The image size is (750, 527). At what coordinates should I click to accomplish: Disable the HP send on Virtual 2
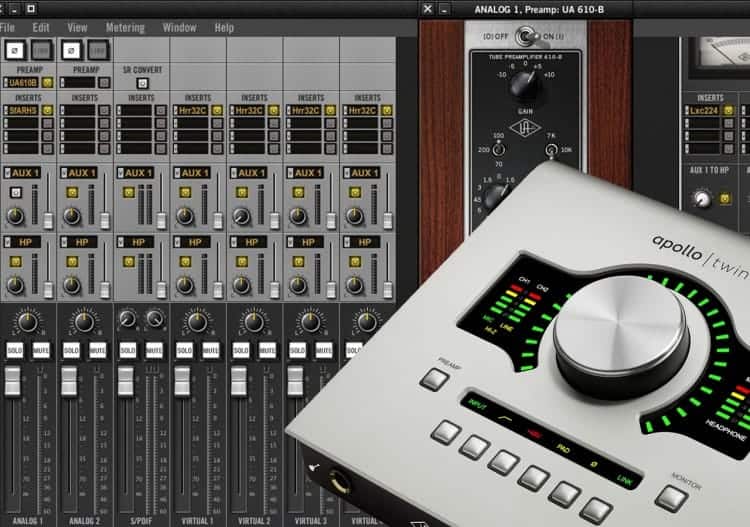(241, 262)
